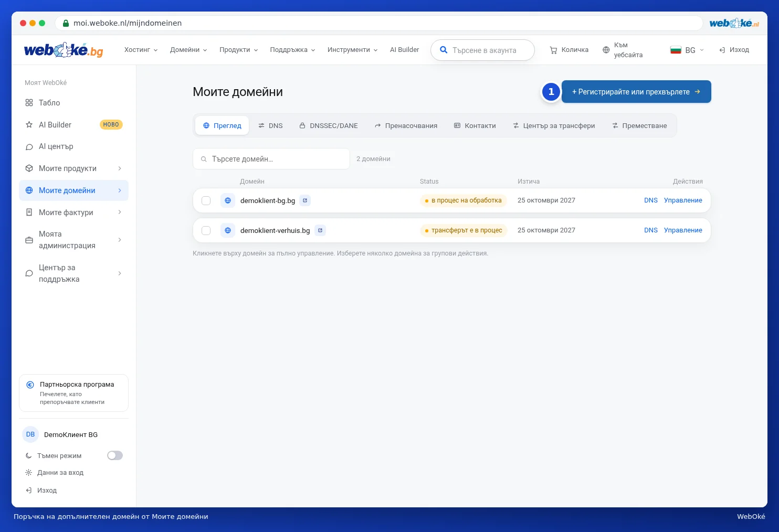Click the globe icon in the demoklient-bg.bg row
This screenshot has height=532, width=779.
228,200
